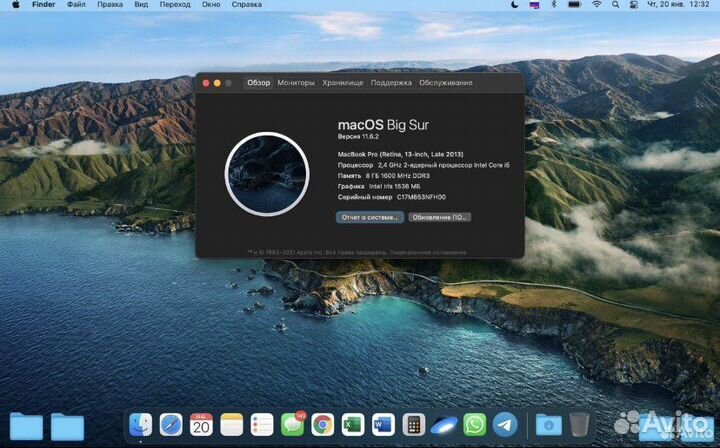Image resolution: width=720 pixels, height=448 pixels.
Task: Open the Переход menu
Action: tap(175, 5)
